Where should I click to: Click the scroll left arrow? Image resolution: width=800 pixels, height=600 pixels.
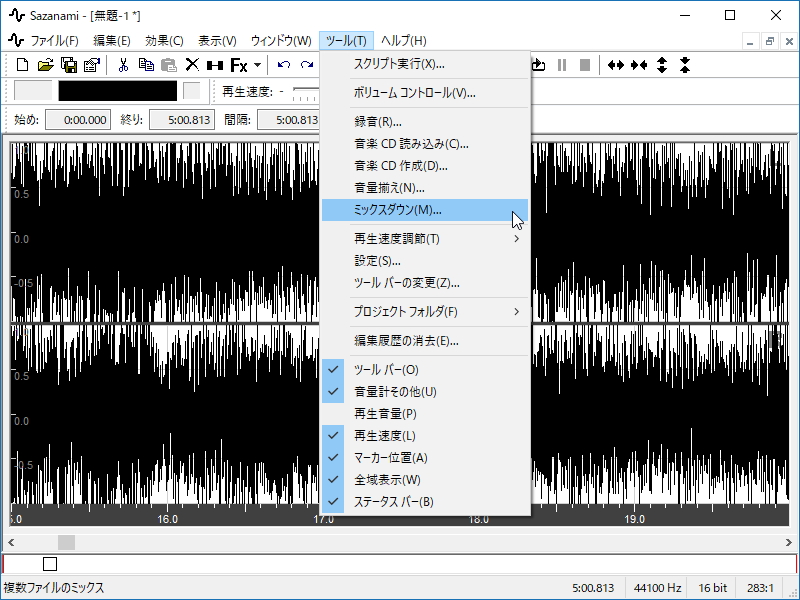point(11,542)
